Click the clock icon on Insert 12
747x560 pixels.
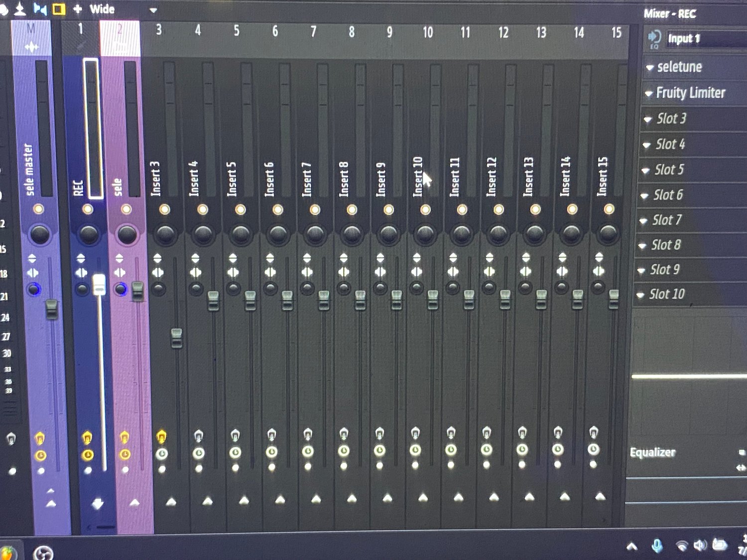click(487, 449)
